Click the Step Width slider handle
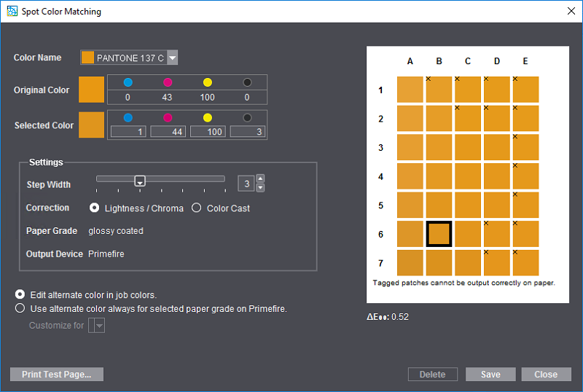583x392 pixels. 140,181
